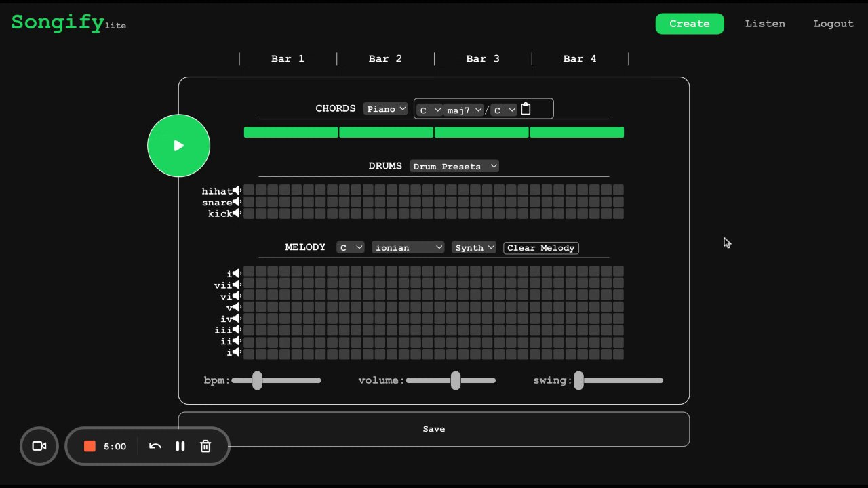The image size is (868, 488).
Task: Toggle first vii melody step cell
Action: 249,284
